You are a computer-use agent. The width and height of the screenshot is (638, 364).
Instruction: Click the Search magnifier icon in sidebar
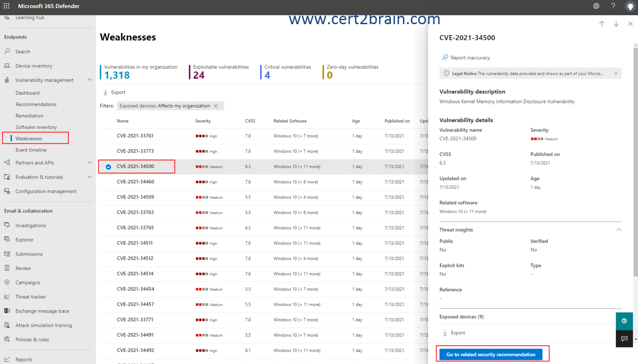pos(7,51)
